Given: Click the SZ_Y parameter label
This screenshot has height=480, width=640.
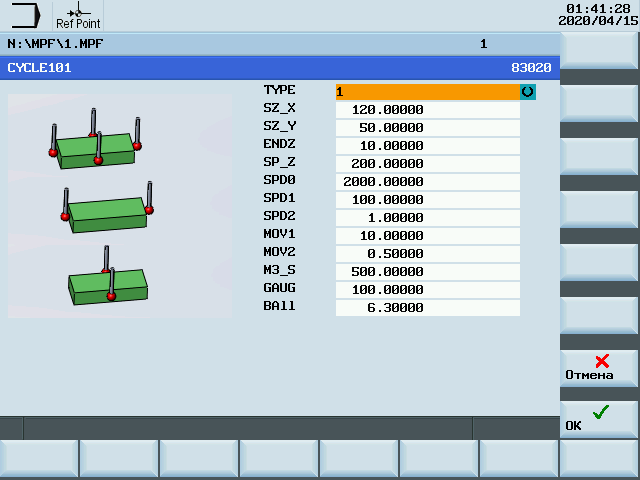Looking at the screenshot, I should (279, 126).
